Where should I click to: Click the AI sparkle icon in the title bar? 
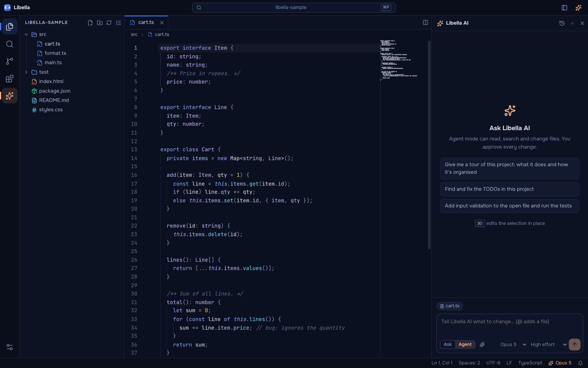click(x=578, y=7)
